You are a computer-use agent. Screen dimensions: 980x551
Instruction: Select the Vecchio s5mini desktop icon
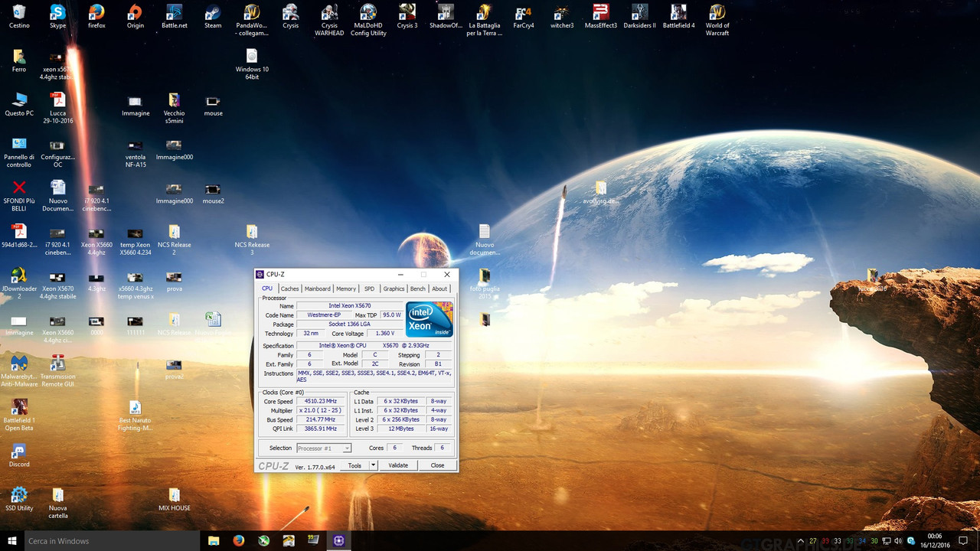[x=174, y=108]
